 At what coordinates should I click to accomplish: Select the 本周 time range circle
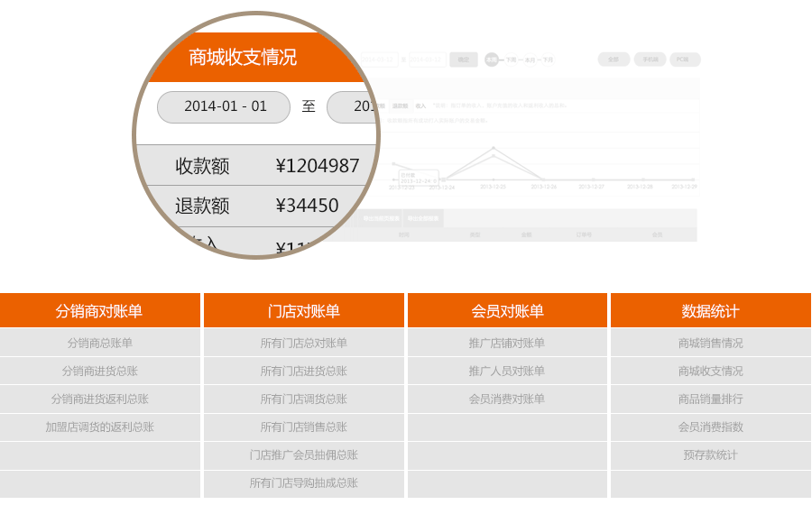coord(492,60)
